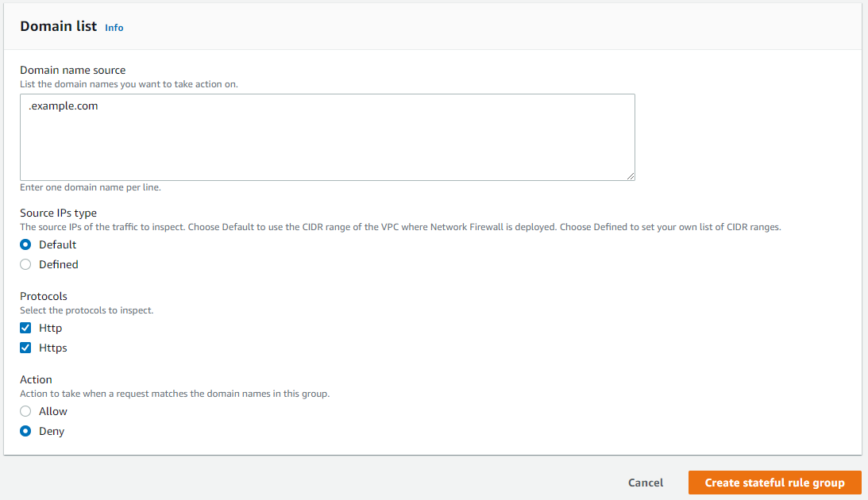Toggle Https by clicking its label
The image size is (868, 500).
coord(54,347)
